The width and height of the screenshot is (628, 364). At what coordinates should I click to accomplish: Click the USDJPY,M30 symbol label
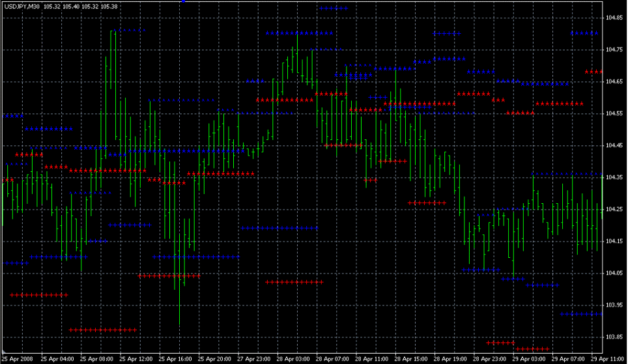(20, 6)
